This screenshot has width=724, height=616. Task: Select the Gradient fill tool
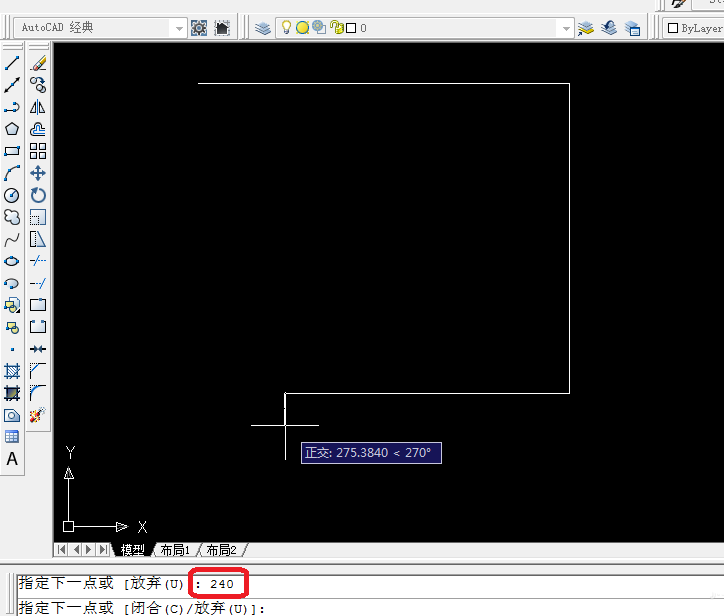click(x=12, y=393)
